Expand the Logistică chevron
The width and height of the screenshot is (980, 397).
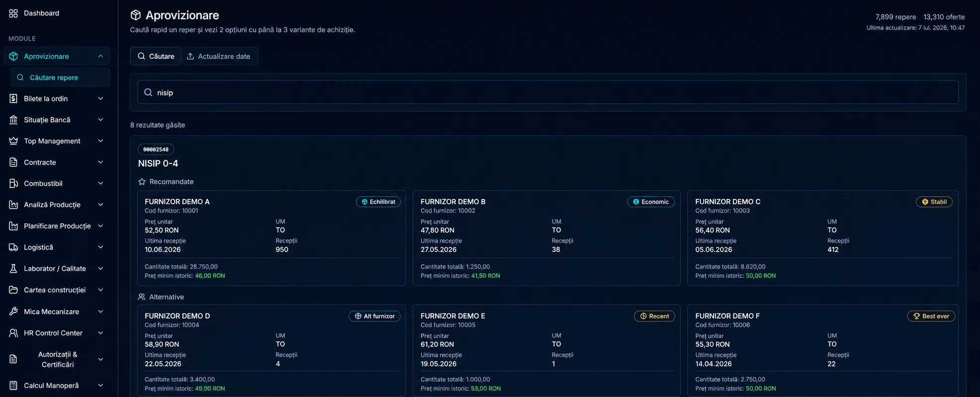[x=100, y=247]
